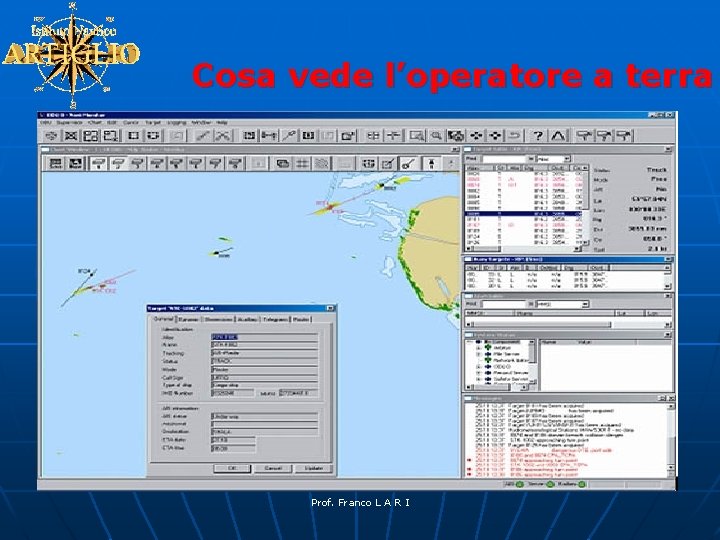Click the greyed-out curved undo arrow icon
Viewport: 720px width, 540px height.
[x=515, y=135]
